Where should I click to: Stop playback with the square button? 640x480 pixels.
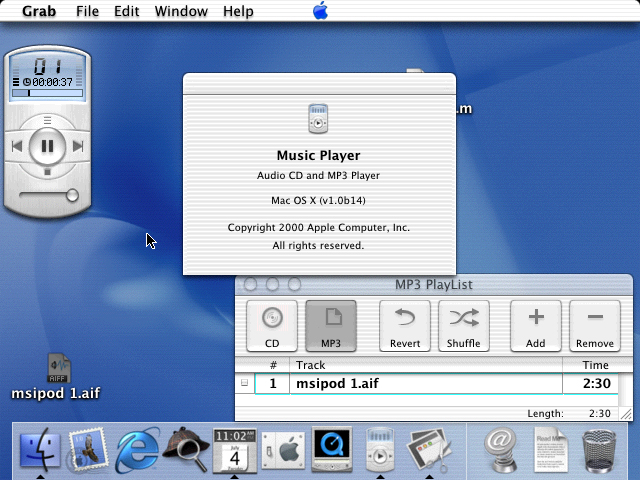pyautogui.click(x=47, y=172)
